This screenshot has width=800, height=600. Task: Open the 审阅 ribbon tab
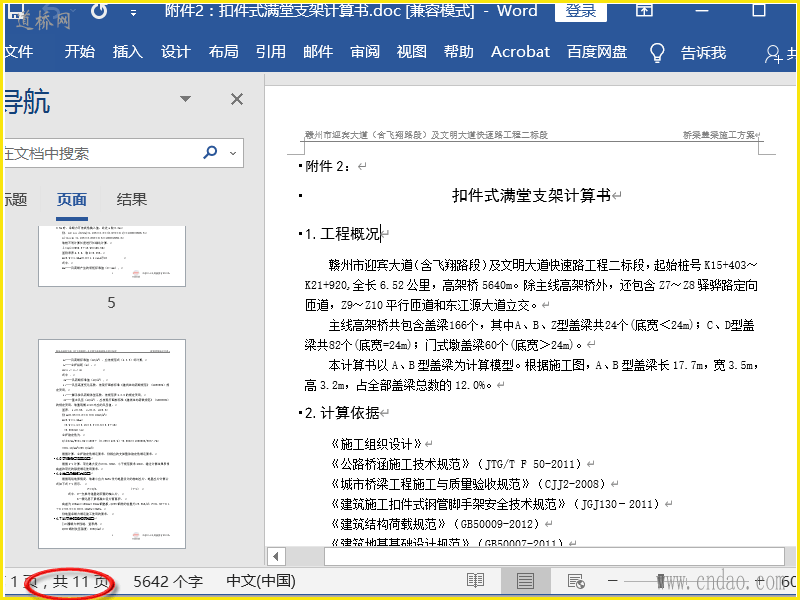365,52
